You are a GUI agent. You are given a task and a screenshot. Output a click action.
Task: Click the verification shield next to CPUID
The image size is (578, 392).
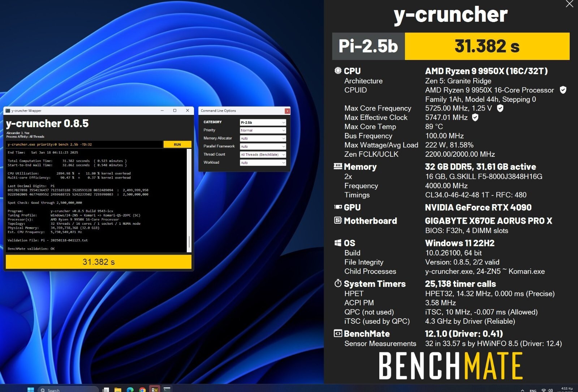point(563,90)
